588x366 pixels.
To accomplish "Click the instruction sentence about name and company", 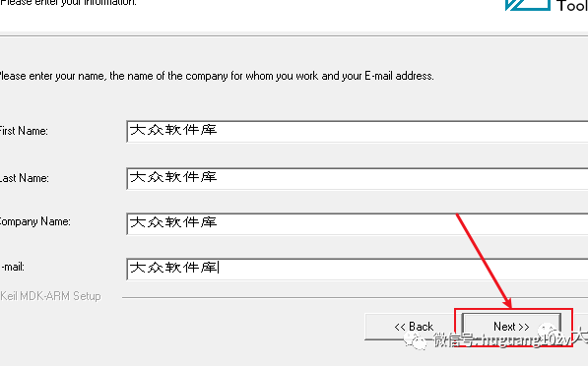I will [x=217, y=76].
